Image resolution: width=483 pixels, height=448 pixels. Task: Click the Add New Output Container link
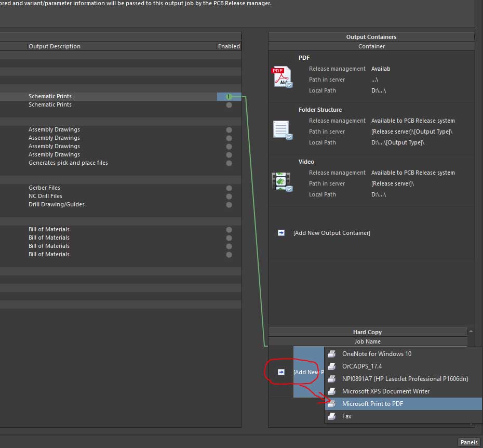[331, 233]
